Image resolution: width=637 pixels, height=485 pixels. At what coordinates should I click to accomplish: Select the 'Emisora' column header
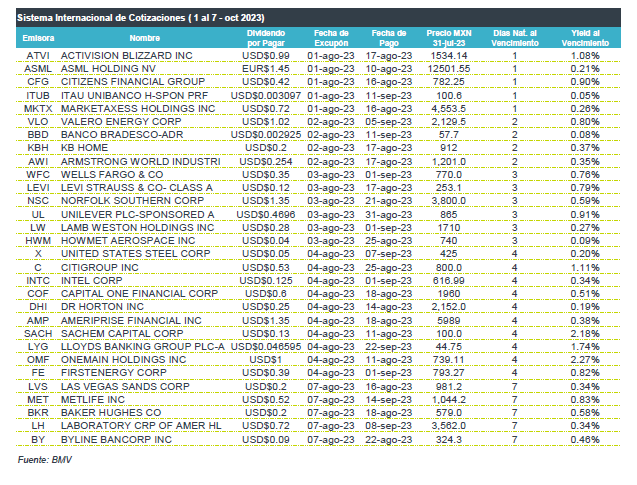click(x=38, y=38)
